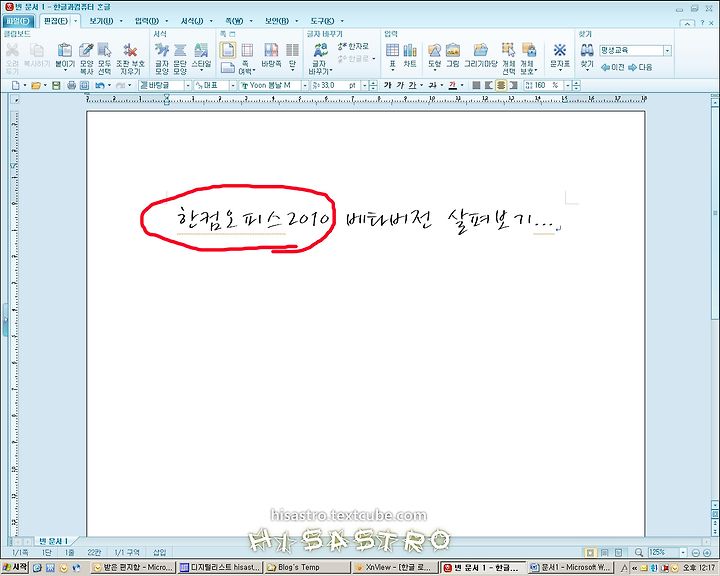Click the Previous (이전) search button
The width and height of the screenshot is (720, 576).
(x=613, y=67)
